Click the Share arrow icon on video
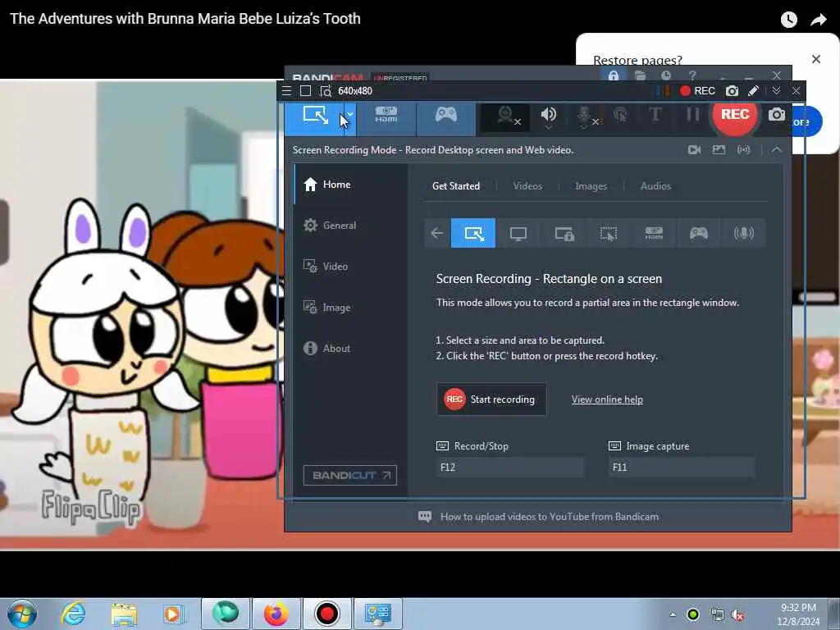 tap(818, 20)
